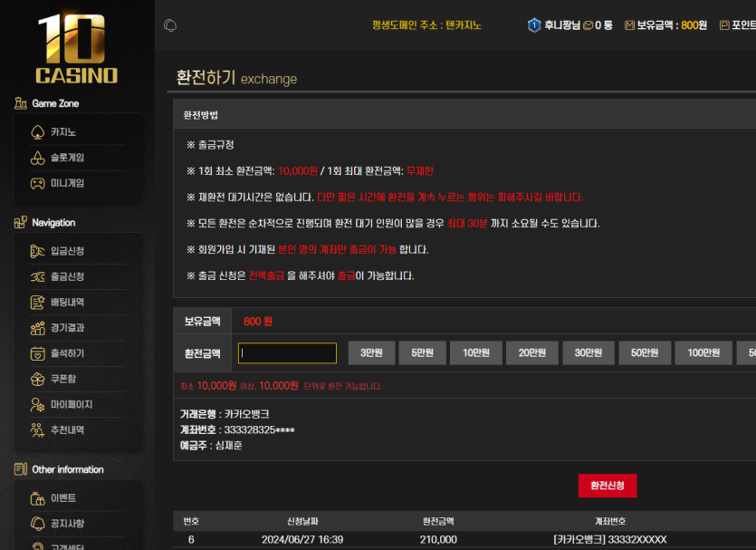Select the 3만원 amount button
756x550 pixels.
pos(371,352)
